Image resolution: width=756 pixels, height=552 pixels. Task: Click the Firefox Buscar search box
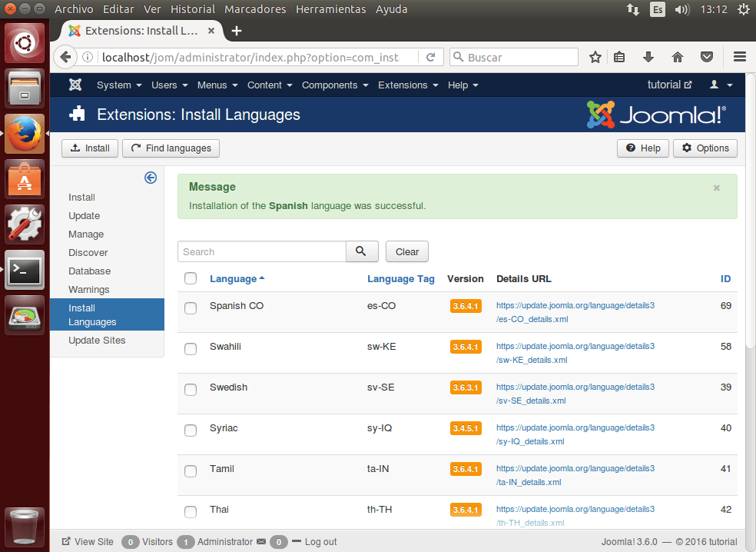[x=514, y=57]
